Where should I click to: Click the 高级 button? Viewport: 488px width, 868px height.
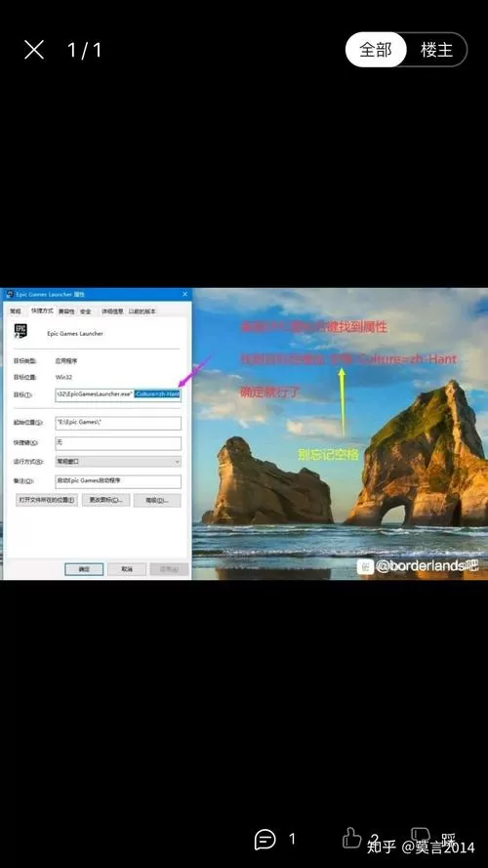(157, 500)
